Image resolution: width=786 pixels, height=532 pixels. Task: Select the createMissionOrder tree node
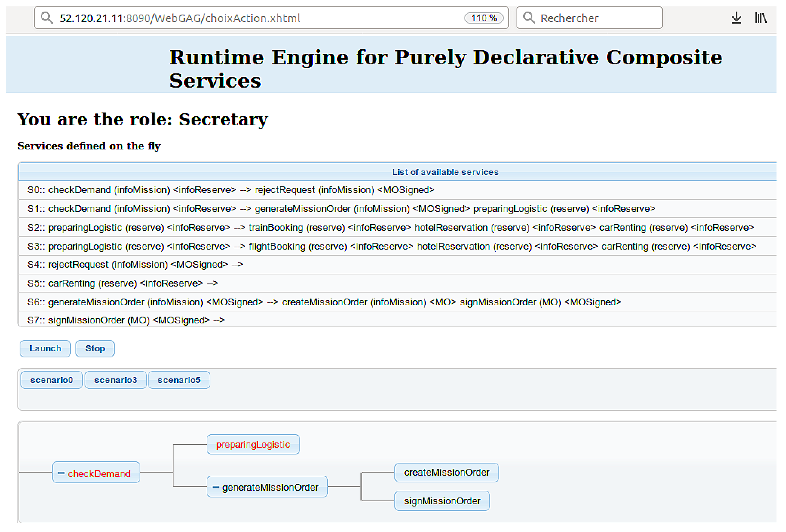[x=446, y=472]
